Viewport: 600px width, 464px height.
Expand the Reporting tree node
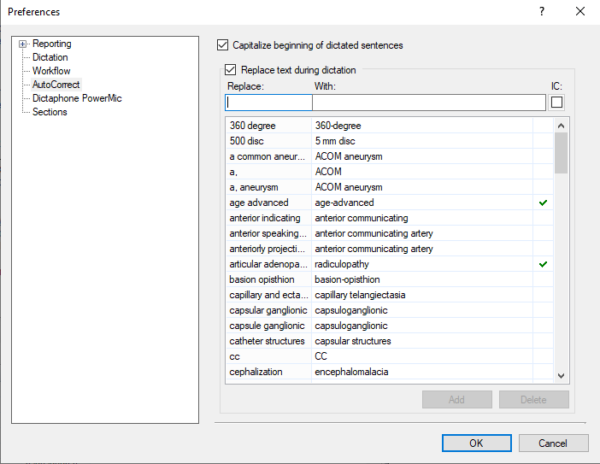click(x=23, y=44)
